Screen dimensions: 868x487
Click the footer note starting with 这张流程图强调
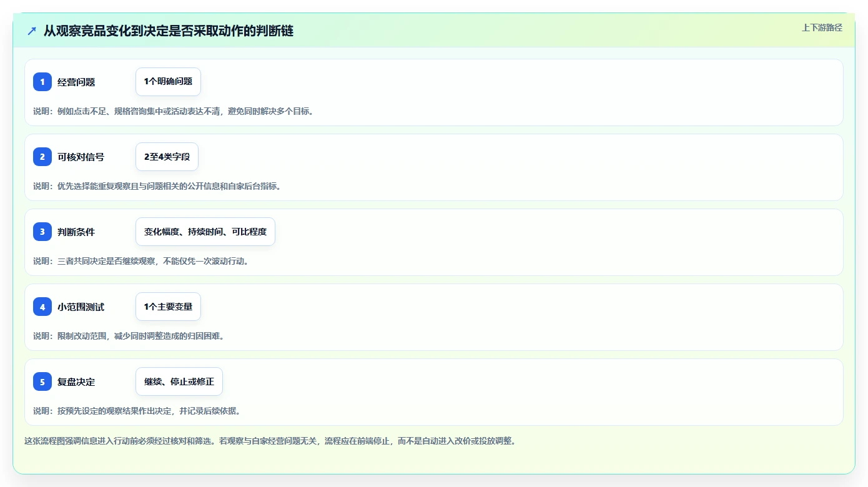coord(270,441)
